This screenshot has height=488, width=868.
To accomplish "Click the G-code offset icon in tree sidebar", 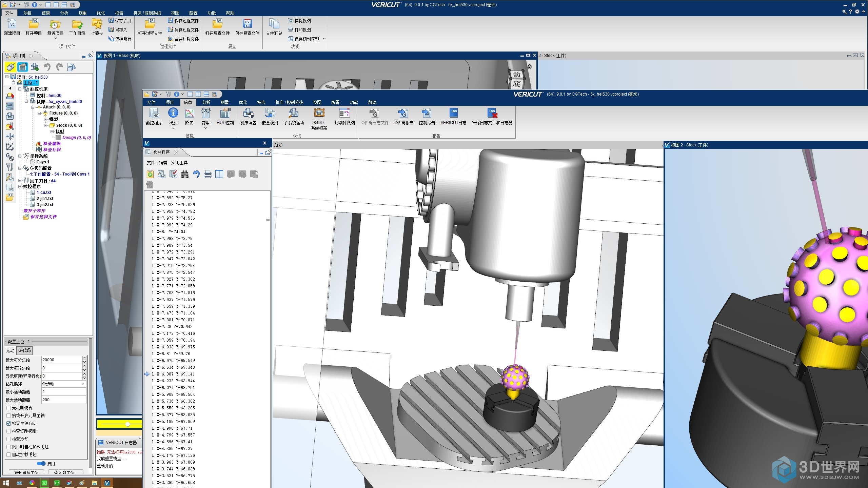I will (10, 157).
